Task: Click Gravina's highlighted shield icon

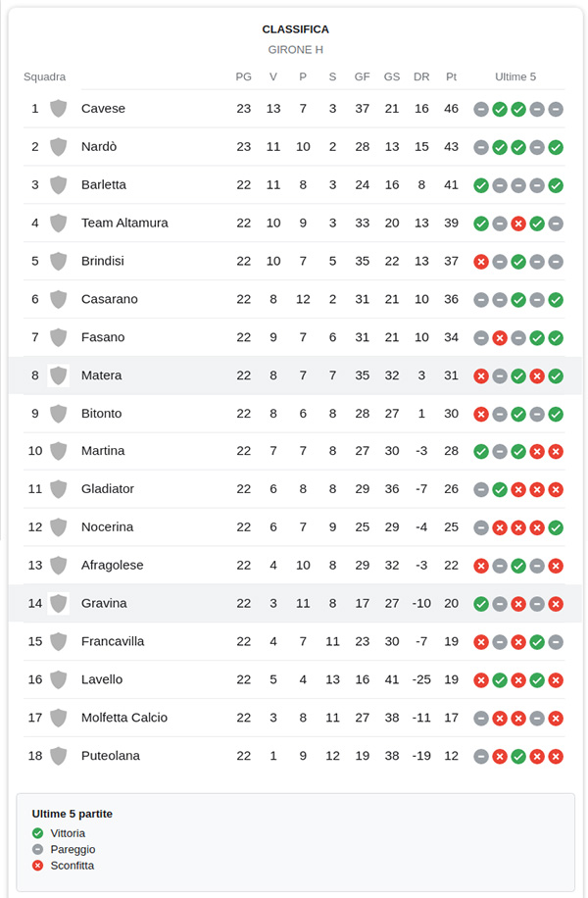Action: point(59,604)
